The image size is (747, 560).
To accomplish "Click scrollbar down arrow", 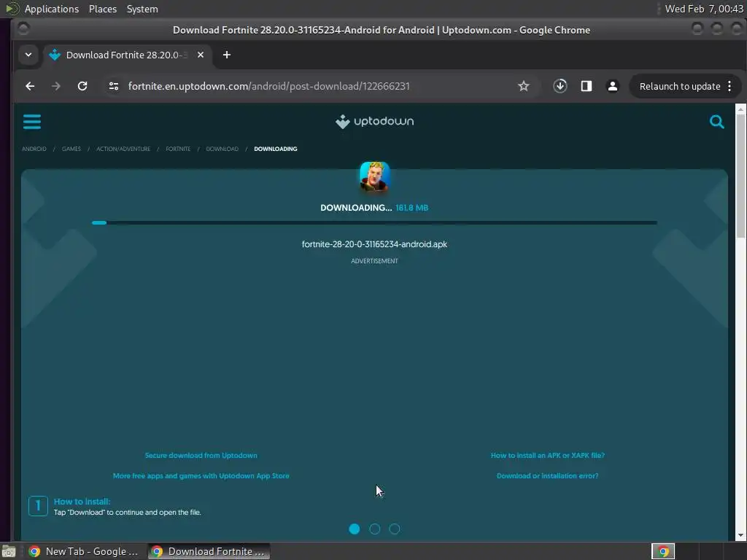I will [740, 535].
